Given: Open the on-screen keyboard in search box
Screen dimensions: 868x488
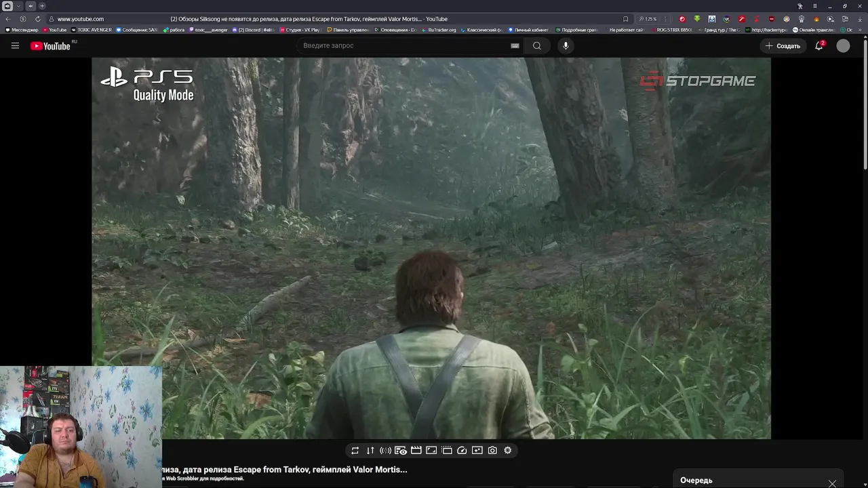Looking at the screenshot, I should 515,45.
